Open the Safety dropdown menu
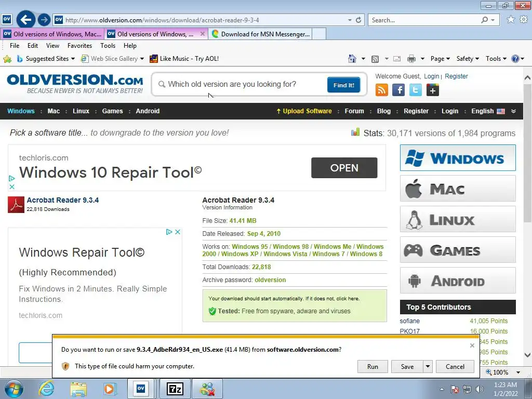This screenshot has height=399, width=532. (468, 59)
